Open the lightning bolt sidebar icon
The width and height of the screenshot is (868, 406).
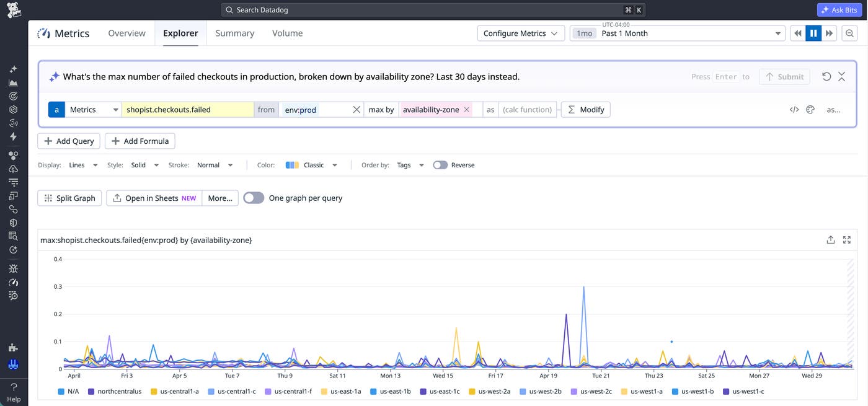click(x=14, y=136)
